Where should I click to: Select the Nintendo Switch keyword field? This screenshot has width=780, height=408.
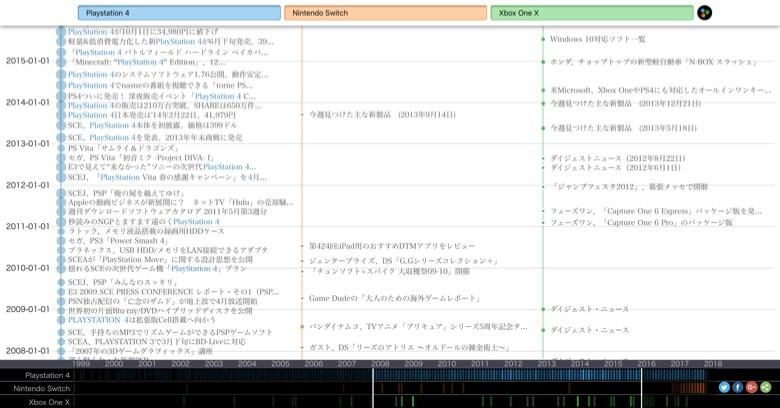click(386, 13)
